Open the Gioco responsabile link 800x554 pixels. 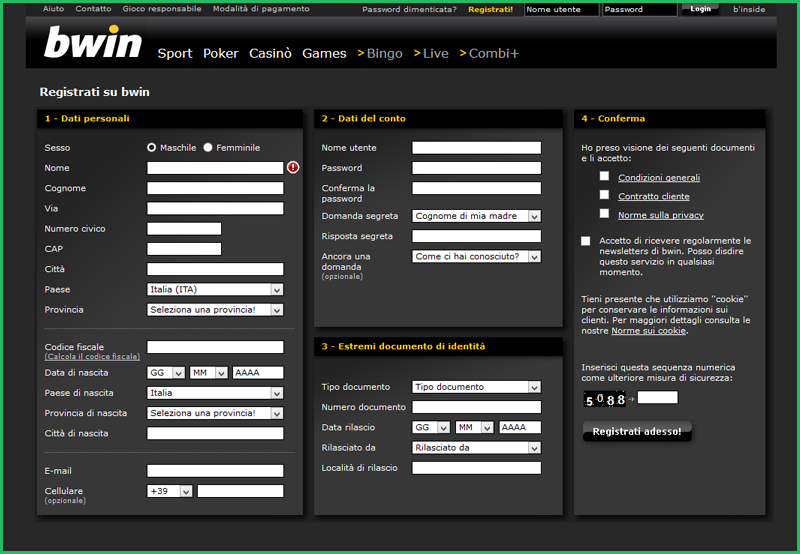coord(162,9)
